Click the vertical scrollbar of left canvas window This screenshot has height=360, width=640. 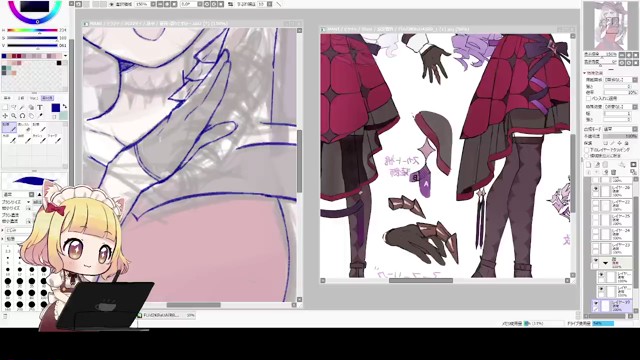(299, 161)
